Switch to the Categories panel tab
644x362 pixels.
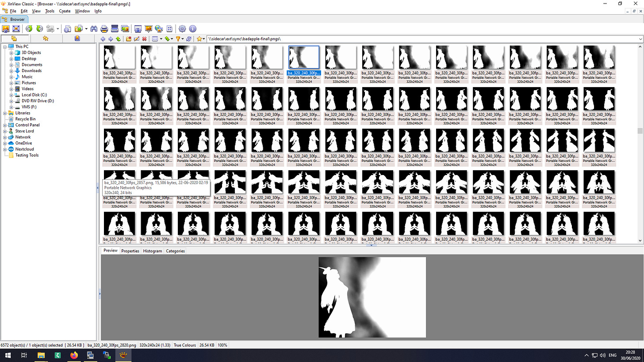click(175, 251)
